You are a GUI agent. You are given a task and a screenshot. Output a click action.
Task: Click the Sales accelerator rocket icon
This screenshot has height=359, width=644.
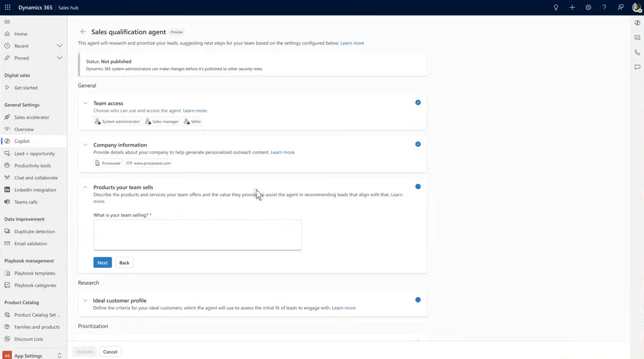tap(7, 117)
